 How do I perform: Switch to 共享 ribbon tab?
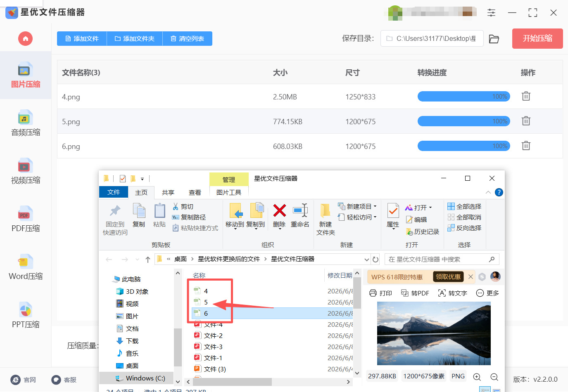[x=168, y=192]
